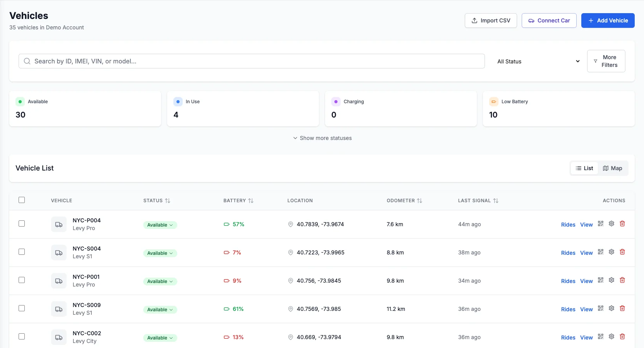Open Available status dropdown for NYC-S004
Image resolution: width=644 pixels, height=348 pixels.
point(160,253)
